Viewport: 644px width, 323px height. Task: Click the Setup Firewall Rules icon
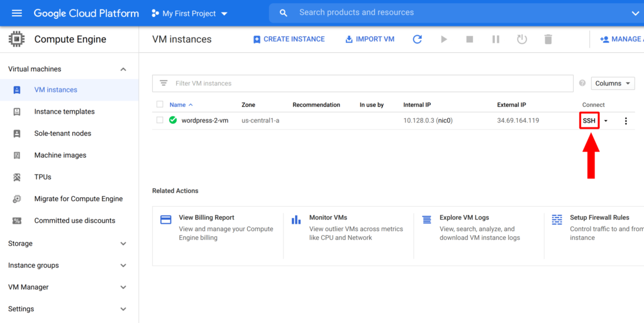[557, 219]
